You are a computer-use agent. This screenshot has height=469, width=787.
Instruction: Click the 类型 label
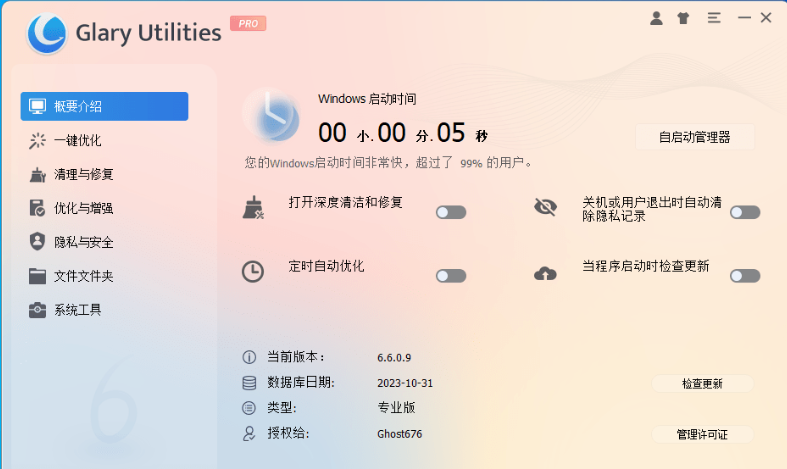click(282, 408)
